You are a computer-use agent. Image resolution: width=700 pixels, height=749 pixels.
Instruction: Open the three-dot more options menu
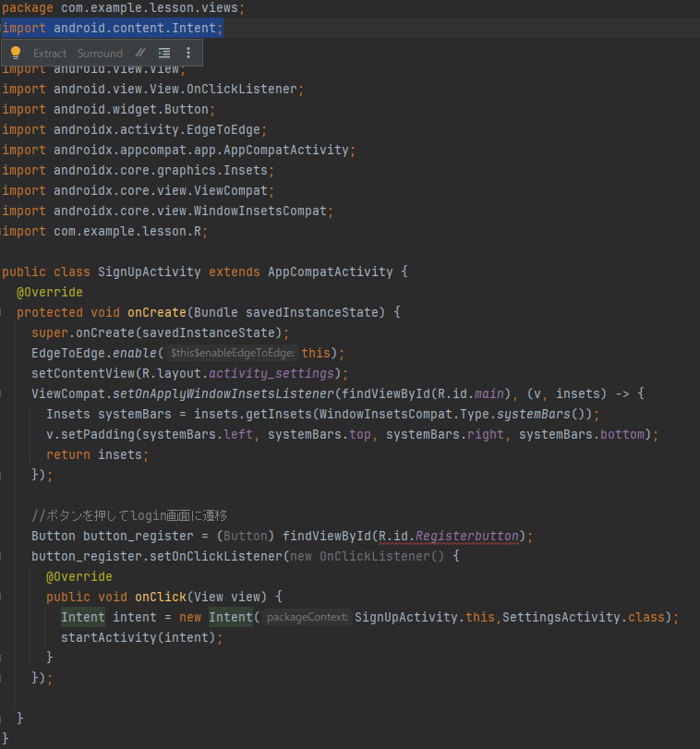(188, 53)
